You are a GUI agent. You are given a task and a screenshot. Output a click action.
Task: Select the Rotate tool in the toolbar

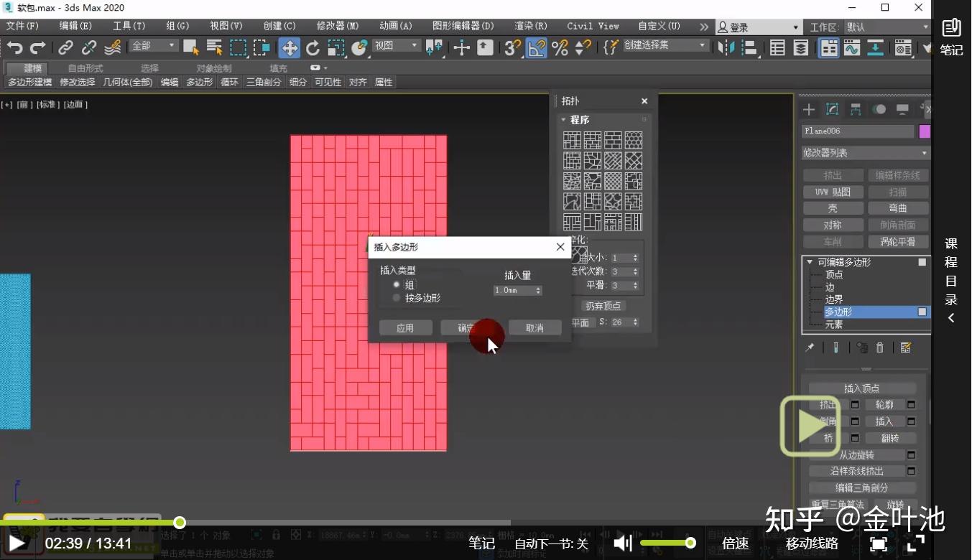click(x=313, y=48)
